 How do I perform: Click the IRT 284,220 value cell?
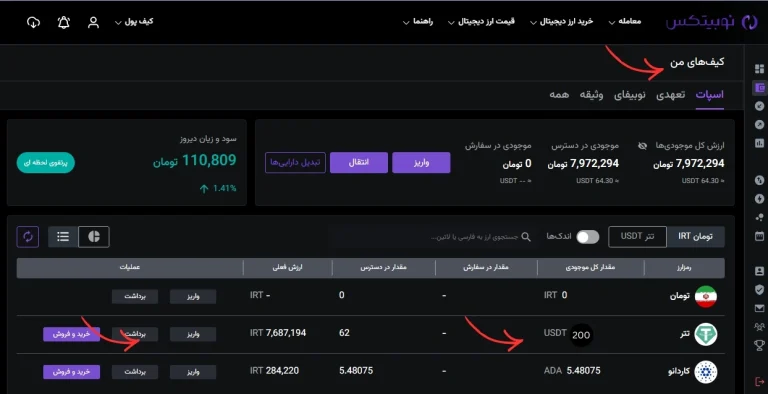274,371
